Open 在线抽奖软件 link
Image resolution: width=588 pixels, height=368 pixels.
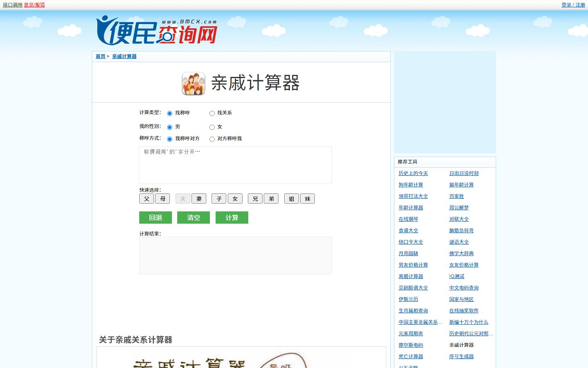click(x=464, y=311)
